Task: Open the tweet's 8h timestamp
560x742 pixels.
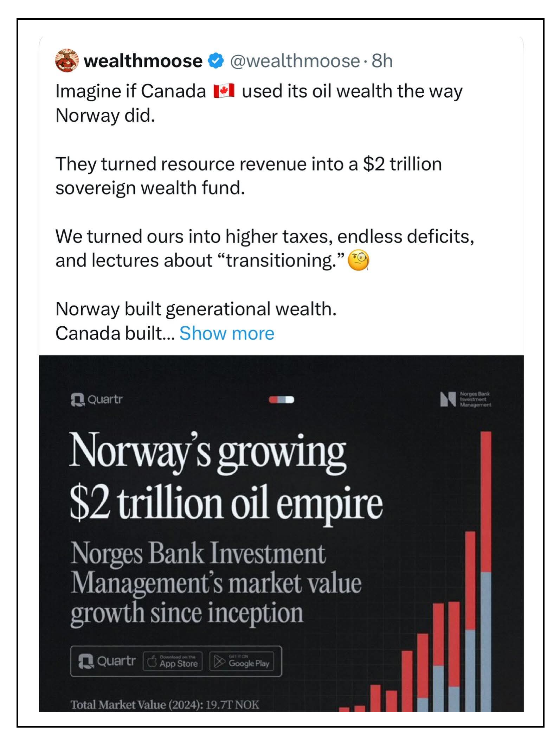Action: [382, 61]
